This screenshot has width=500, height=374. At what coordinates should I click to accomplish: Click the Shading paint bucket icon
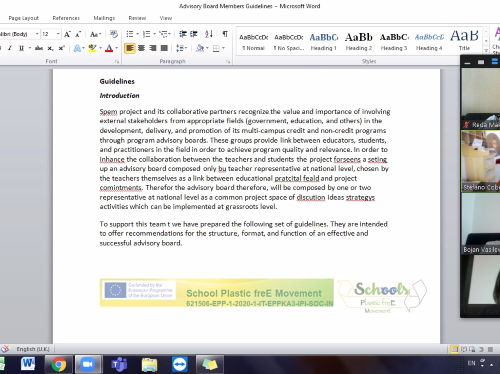coord(200,48)
